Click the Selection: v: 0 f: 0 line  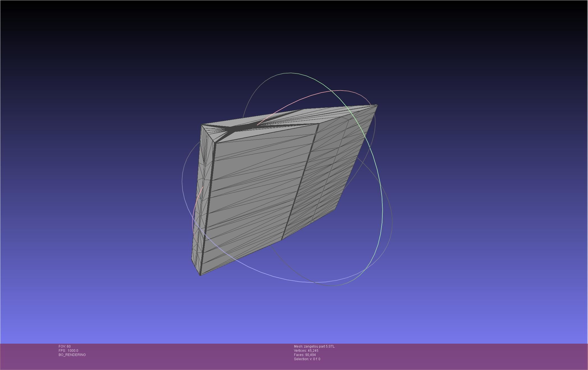click(x=307, y=359)
